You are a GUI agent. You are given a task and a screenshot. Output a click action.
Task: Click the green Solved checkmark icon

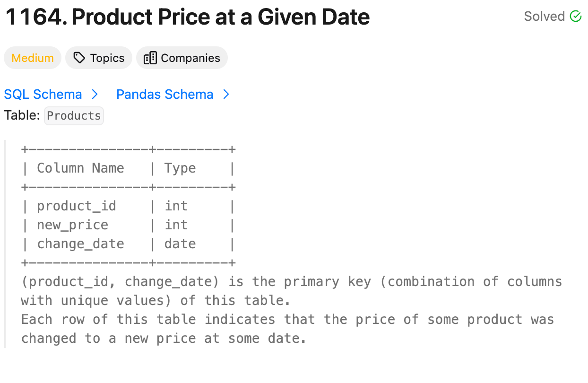pyautogui.click(x=575, y=17)
